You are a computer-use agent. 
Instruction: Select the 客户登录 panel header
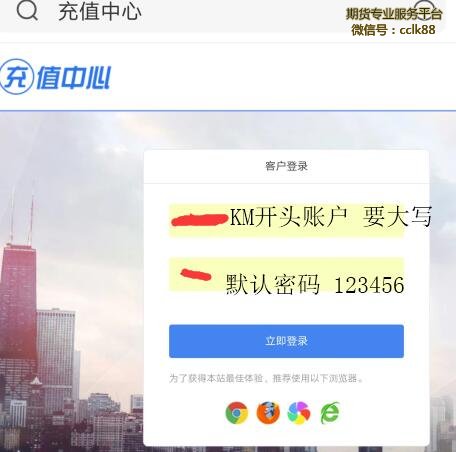[286, 166]
